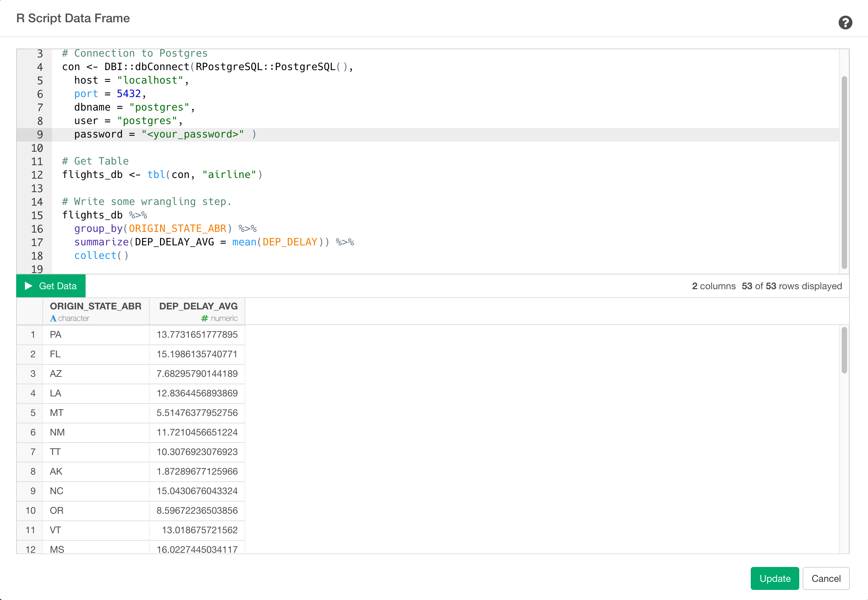868x600 pixels.
Task: Click the value 1.87289677125966
Action: 197,472
